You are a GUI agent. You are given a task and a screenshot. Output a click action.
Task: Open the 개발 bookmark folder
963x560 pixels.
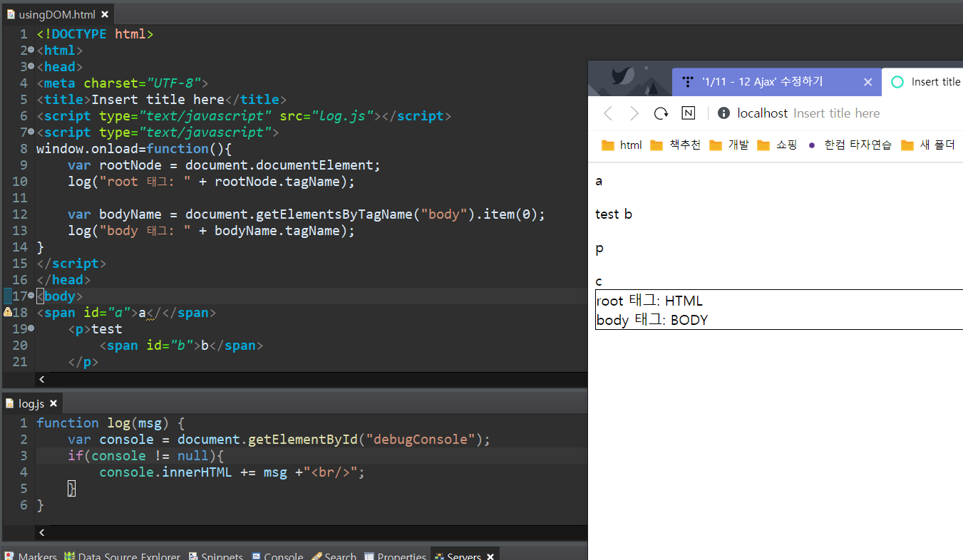point(729,145)
